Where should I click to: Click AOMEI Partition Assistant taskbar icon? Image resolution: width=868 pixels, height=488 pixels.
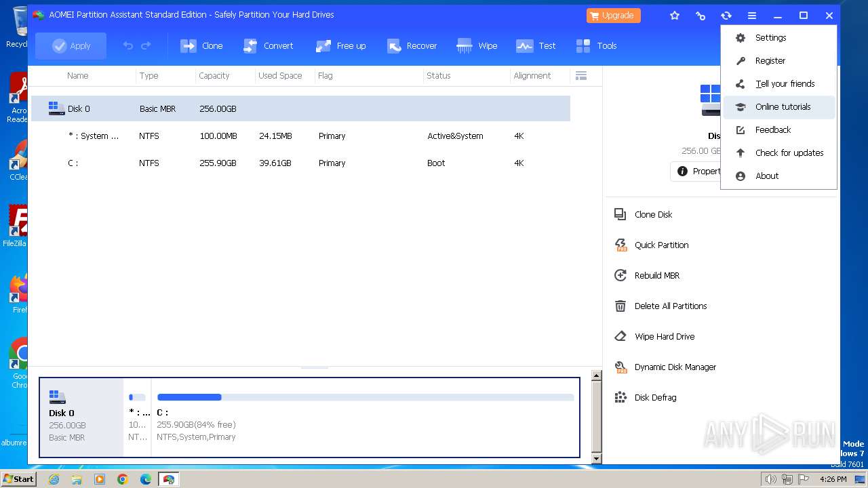168,479
